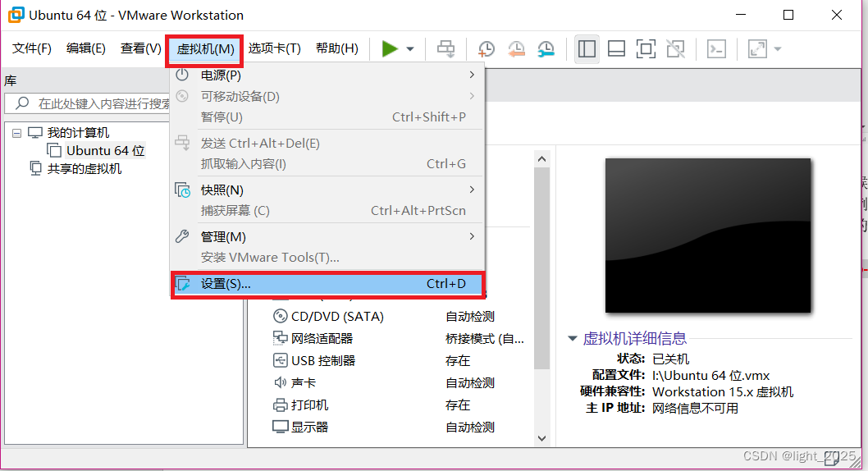
Task: Expand the 电源(P) submenu arrow
Action: click(472, 75)
